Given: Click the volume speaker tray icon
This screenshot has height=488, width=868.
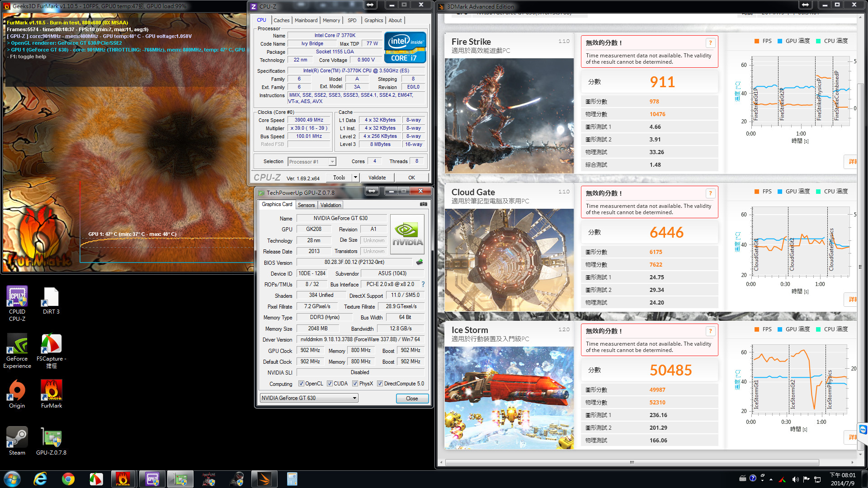Looking at the screenshot, I should click(795, 479).
